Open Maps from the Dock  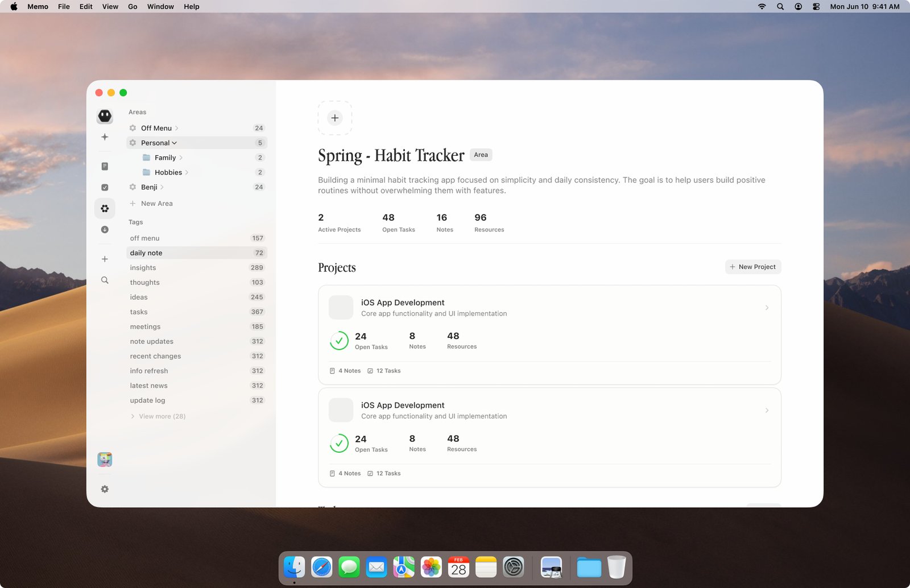pyautogui.click(x=404, y=567)
